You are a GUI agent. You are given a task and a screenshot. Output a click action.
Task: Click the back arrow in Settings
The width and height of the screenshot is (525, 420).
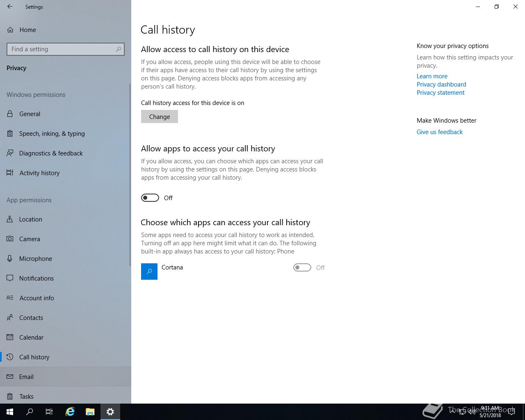click(10, 7)
